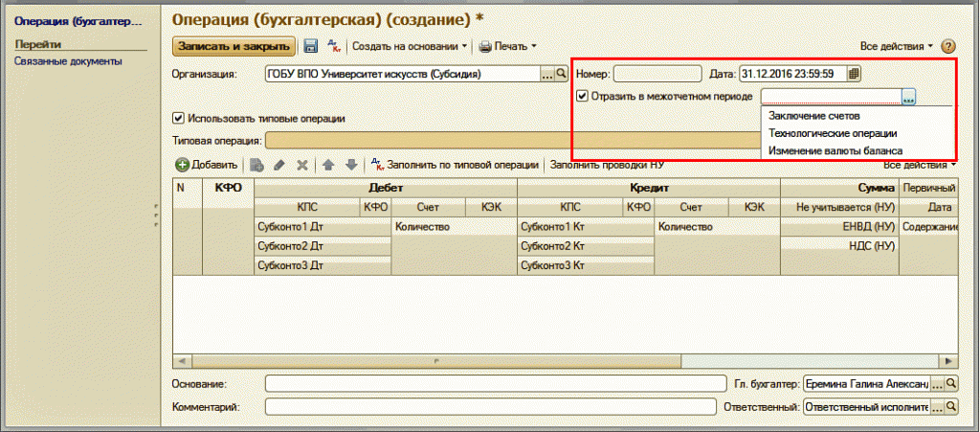Click the magnifier next to Организация field
The image size is (980, 432).
[x=561, y=74]
